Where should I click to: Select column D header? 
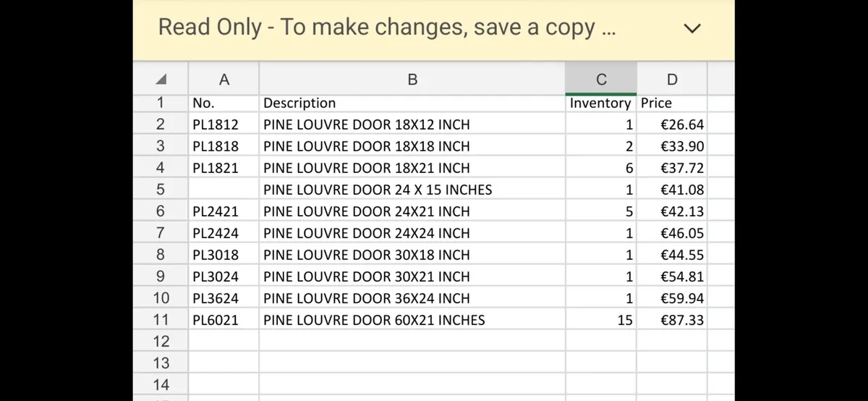(672, 80)
